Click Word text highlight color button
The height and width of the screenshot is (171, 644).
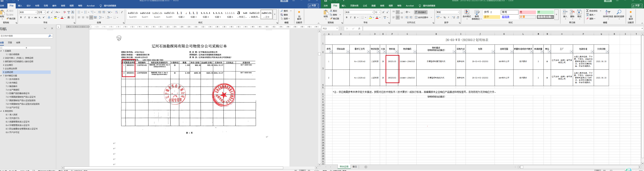click(56, 18)
